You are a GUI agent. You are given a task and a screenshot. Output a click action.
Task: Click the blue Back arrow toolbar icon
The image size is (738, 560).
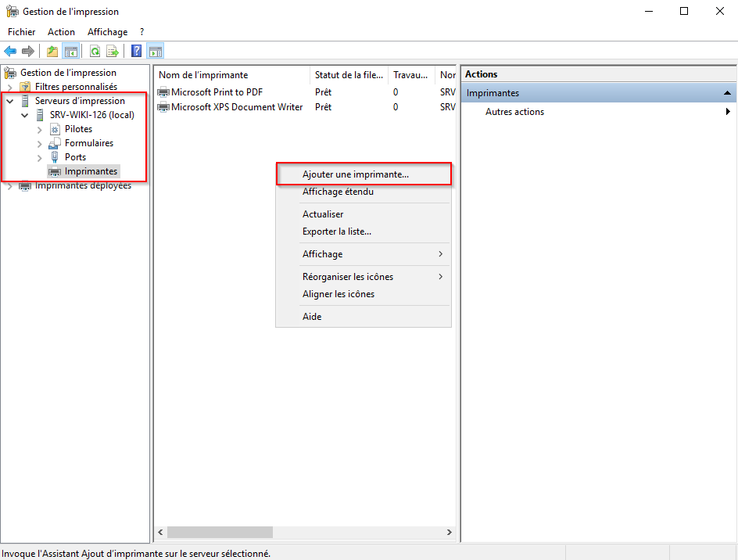point(10,51)
